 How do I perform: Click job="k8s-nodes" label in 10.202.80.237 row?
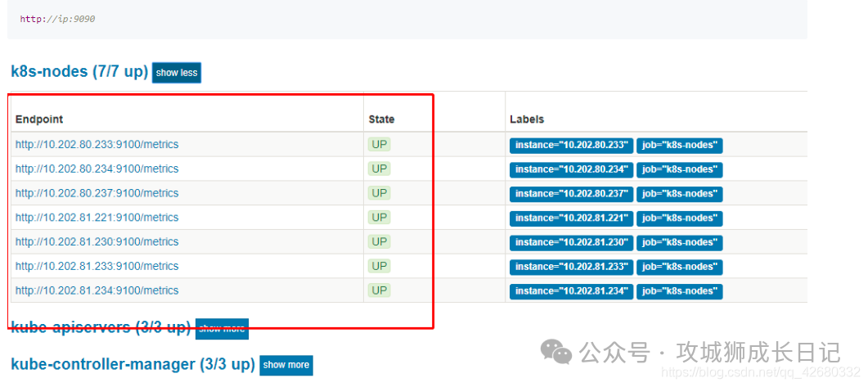[x=680, y=195]
